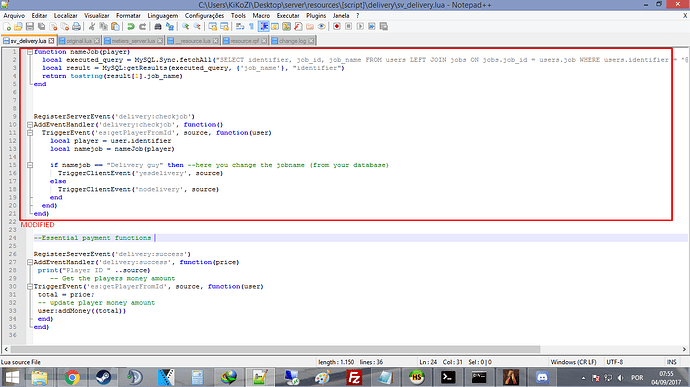Collapse the fold marker on line 11
This screenshot has height=387, width=690.
point(29,133)
